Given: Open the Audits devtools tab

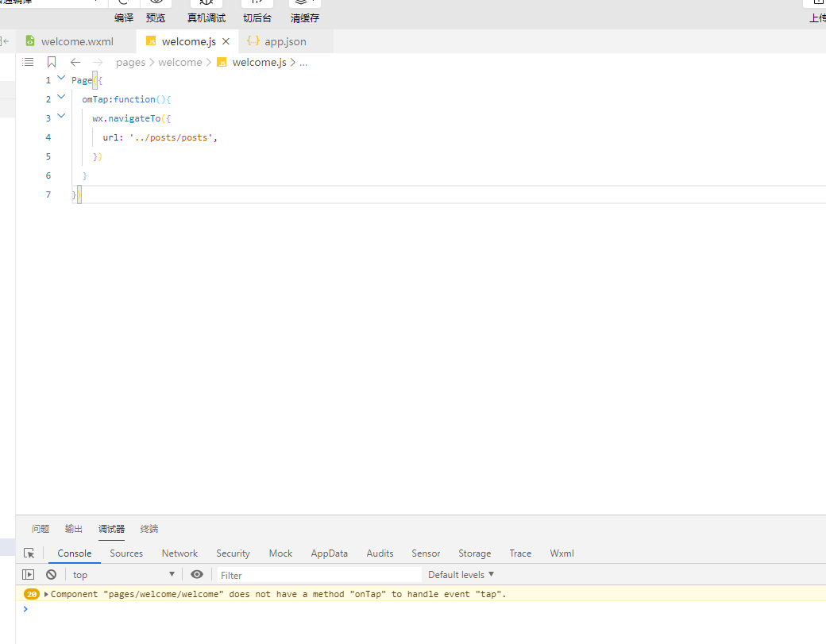Looking at the screenshot, I should [380, 553].
